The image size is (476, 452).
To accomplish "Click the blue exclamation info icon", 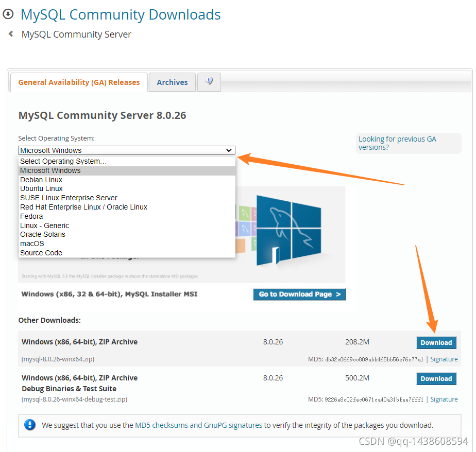I will pyautogui.click(x=30, y=425).
